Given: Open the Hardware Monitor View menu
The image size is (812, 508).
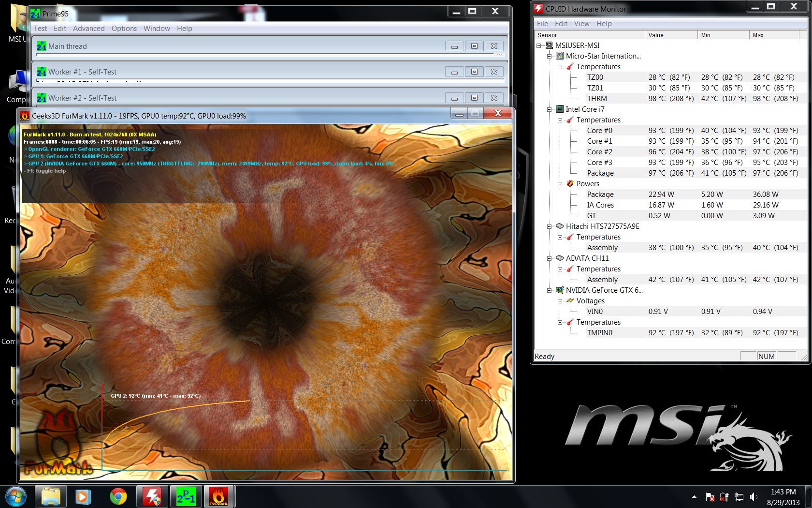Looking at the screenshot, I should pos(581,23).
